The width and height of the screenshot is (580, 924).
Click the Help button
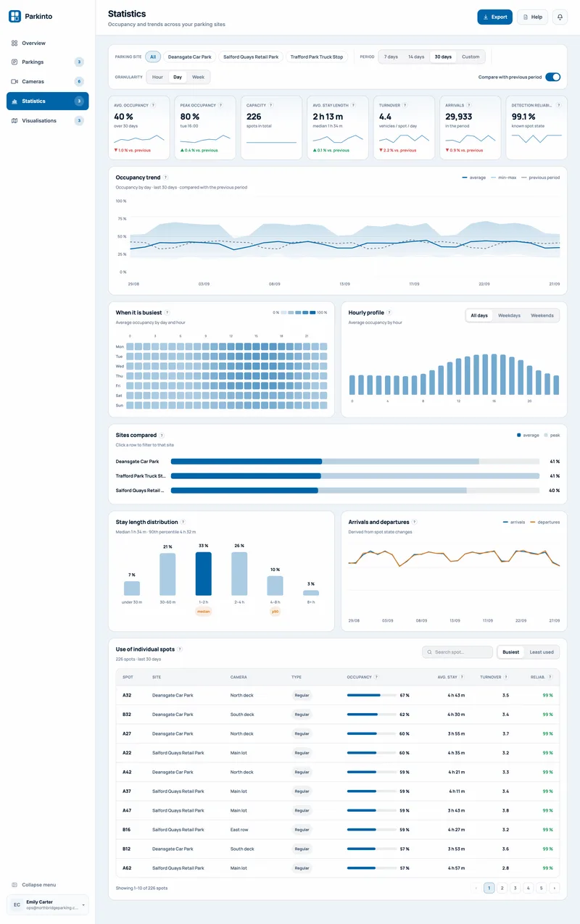532,17
